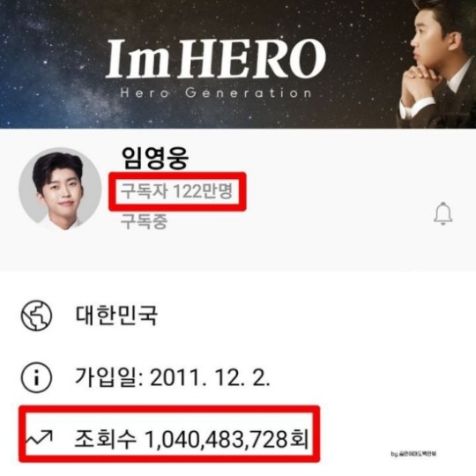The image size is (476, 476).
Task: Open the round channel profile picture
Action: pyautogui.click(x=61, y=189)
